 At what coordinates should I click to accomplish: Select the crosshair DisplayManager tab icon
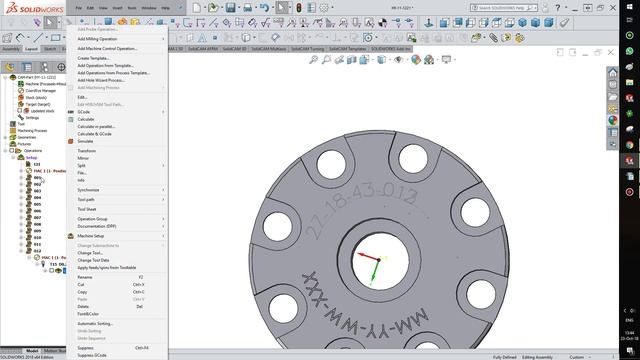click(61, 67)
